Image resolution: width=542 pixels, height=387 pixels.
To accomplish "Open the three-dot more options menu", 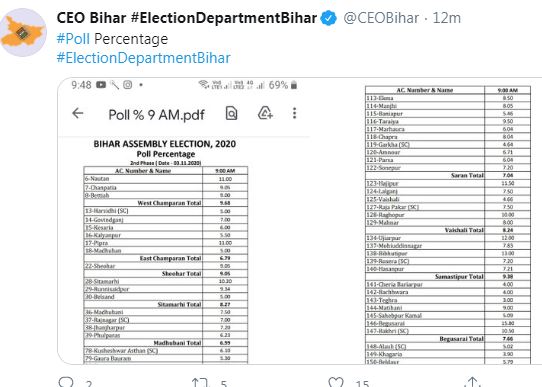I will pyautogui.click(x=295, y=113).
